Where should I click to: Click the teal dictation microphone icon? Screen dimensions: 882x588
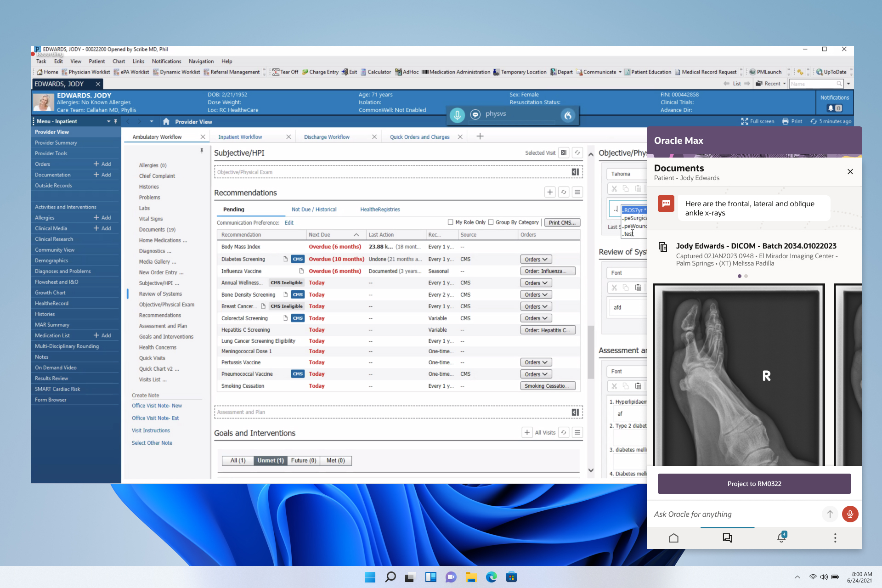click(457, 115)
